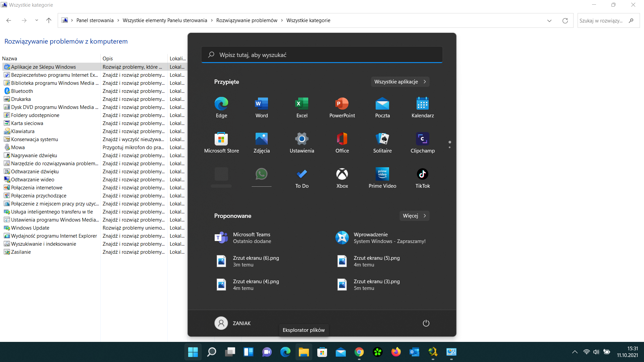Open the Zdjęcia photos app
This screenshot has width=644, height=362.
coord(262,142)
